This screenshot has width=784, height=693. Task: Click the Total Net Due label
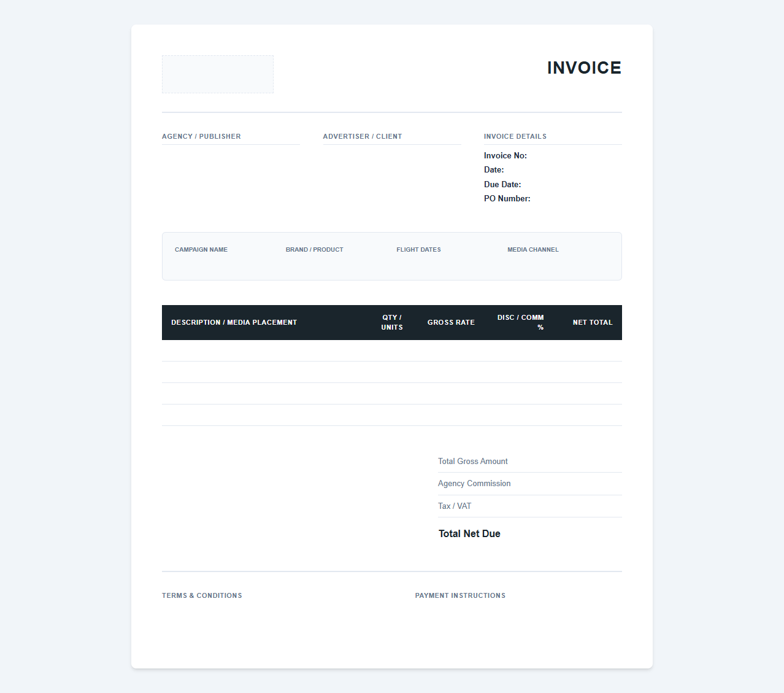click(469, 533)
